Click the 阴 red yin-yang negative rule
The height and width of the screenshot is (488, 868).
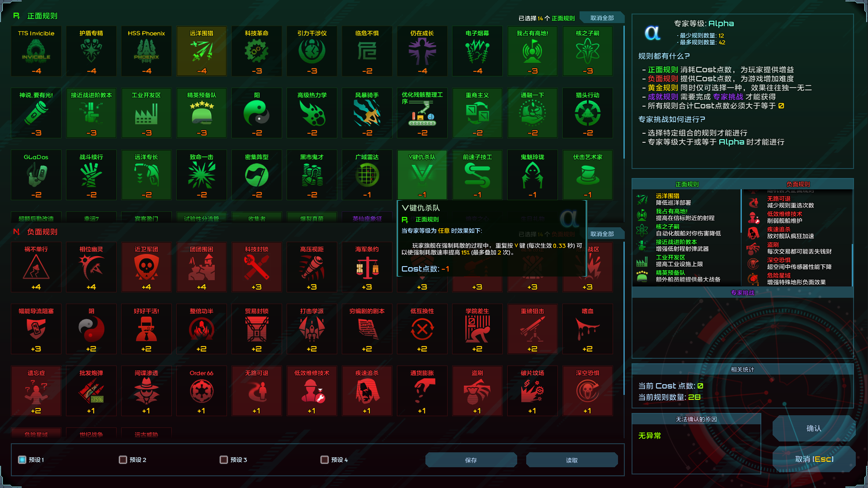tap(91, 328)
